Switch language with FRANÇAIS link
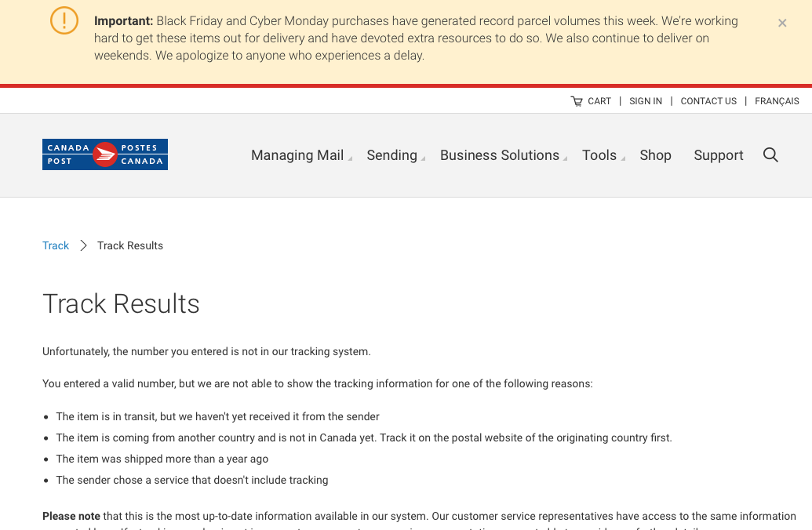Screen dimensions: 812x530 (x=777, y=101)
